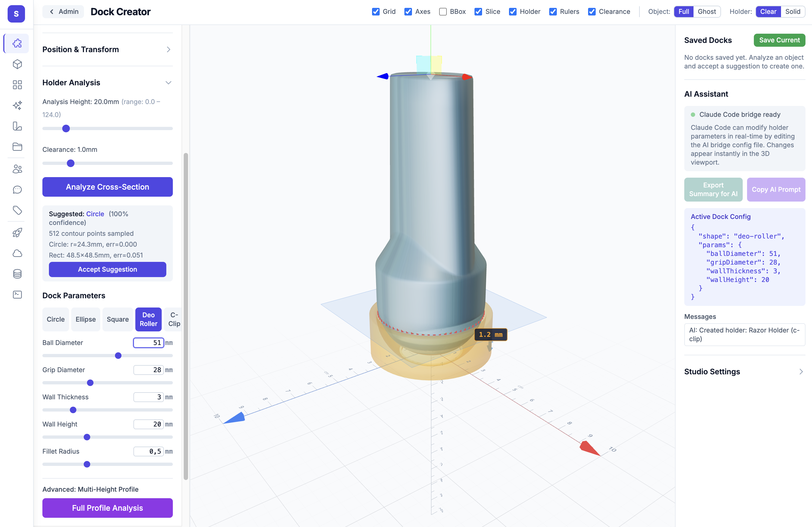Switch Object view to Ghost mode
This screenshot has height=527, width=812.
[706, 11]
